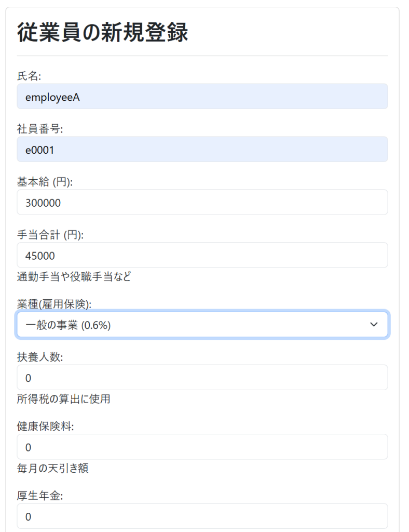409x532 pixels.
Task: Click the 社員番号 label text
Action: tap(40, 129)
